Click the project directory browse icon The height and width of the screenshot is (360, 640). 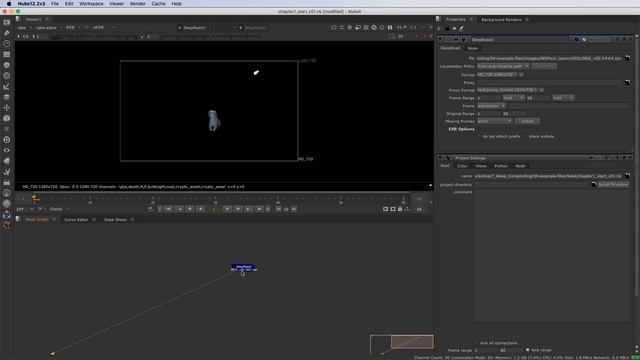[x=594, y=184]
